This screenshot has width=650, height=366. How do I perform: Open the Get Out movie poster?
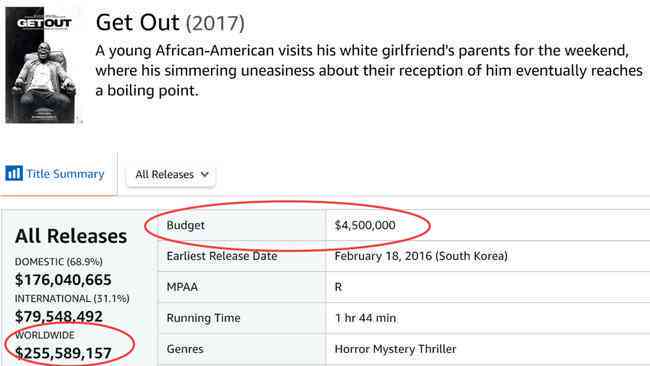41,65
